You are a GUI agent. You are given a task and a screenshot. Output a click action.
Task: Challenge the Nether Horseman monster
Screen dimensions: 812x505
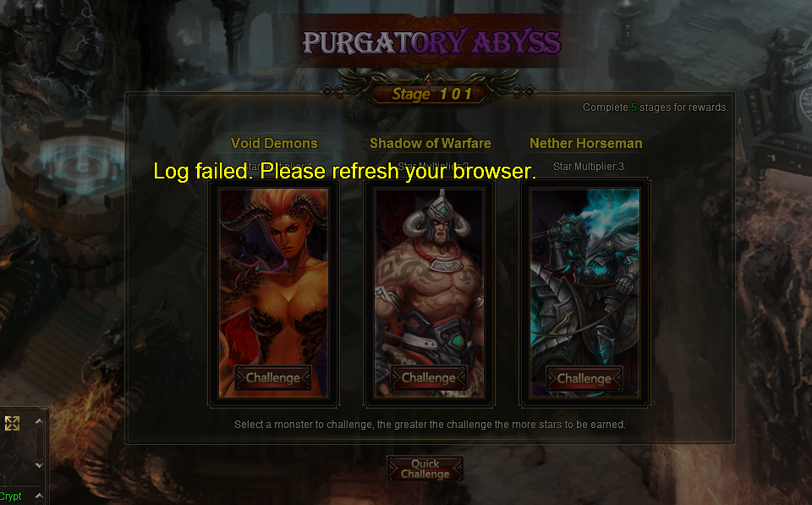pyautogui.click(x=584, y=379)
